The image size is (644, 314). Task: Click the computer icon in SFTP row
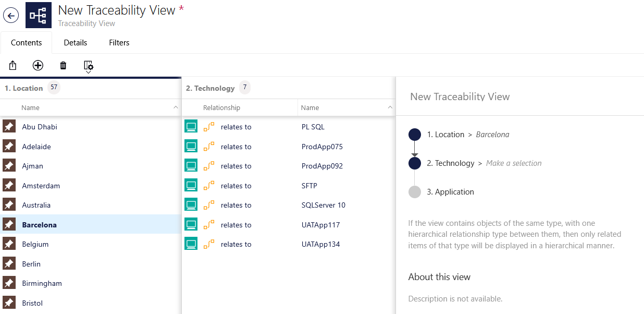(x=191, y=186)
